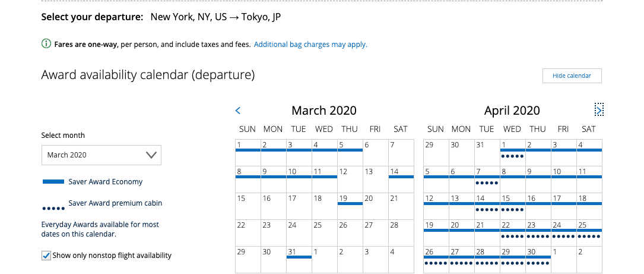Select March 10 Saver Award date
The image size is (644, 274).
[299, 179]
